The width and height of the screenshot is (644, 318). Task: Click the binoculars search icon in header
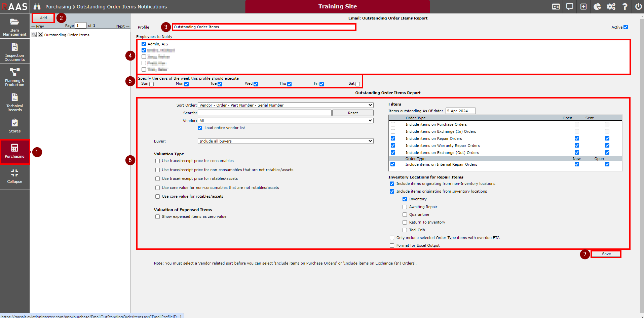click(x=37, y=7)
